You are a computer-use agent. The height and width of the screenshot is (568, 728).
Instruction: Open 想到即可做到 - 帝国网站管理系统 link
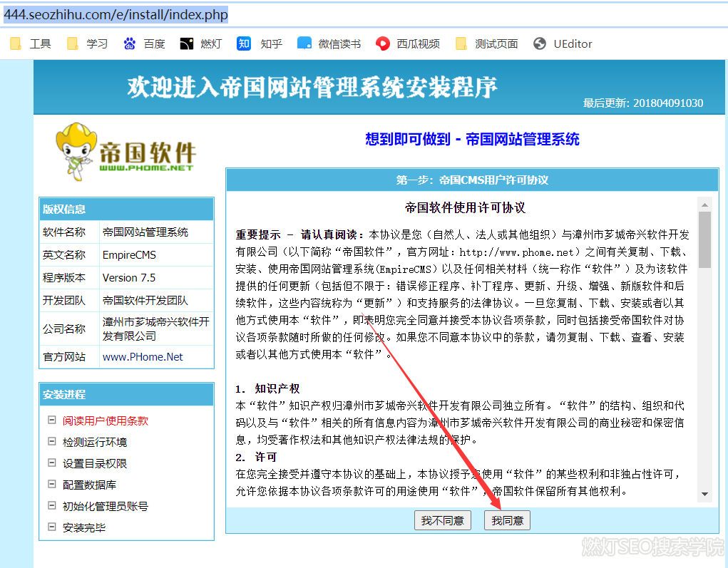click(472, 139)
